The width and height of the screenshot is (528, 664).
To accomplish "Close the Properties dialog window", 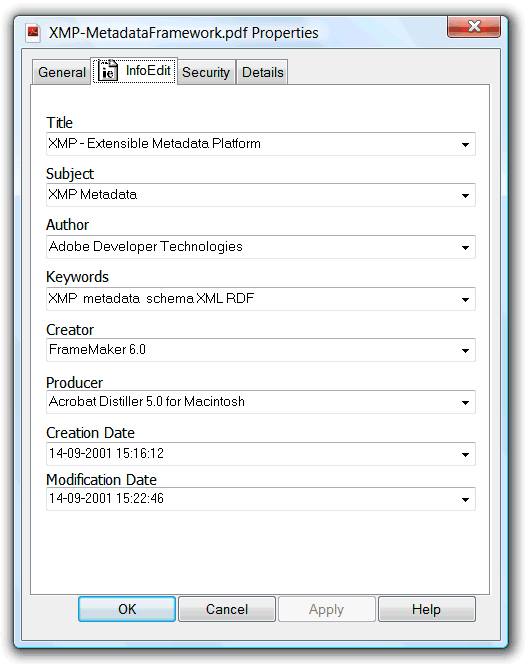I will (x=474, y=26).
